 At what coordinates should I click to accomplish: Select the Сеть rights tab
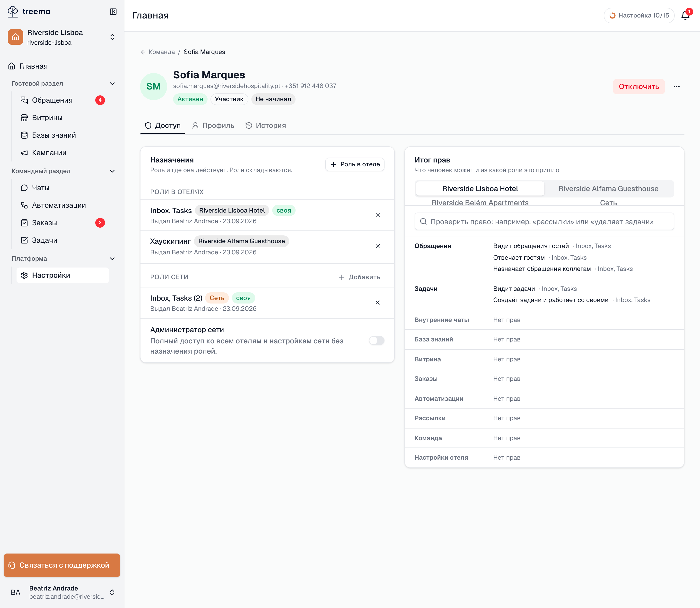click(x=608, y=203)
